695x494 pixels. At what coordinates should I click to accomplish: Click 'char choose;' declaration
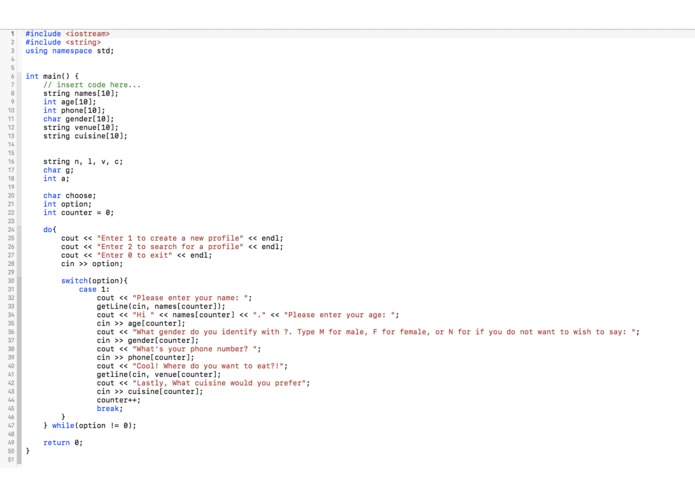tap(70, 195)
